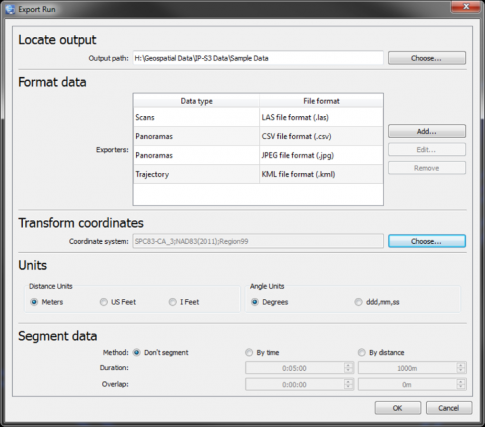
Task: Select the Meters distance unit
Action: (x=47, y=302)
